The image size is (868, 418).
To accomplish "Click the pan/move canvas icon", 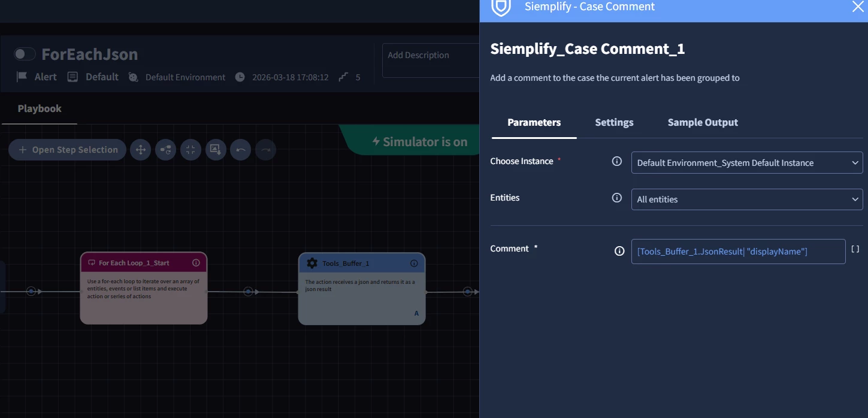I will tap(141, 150).
